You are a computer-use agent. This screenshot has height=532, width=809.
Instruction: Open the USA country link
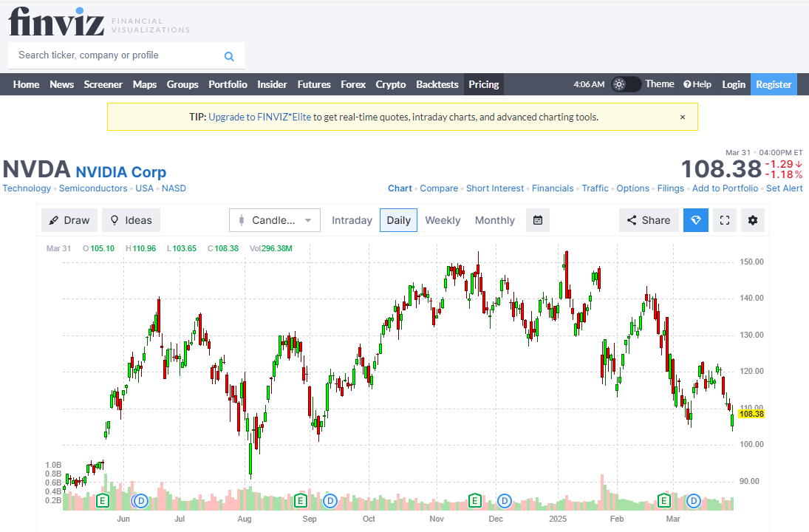pos(145,188)
